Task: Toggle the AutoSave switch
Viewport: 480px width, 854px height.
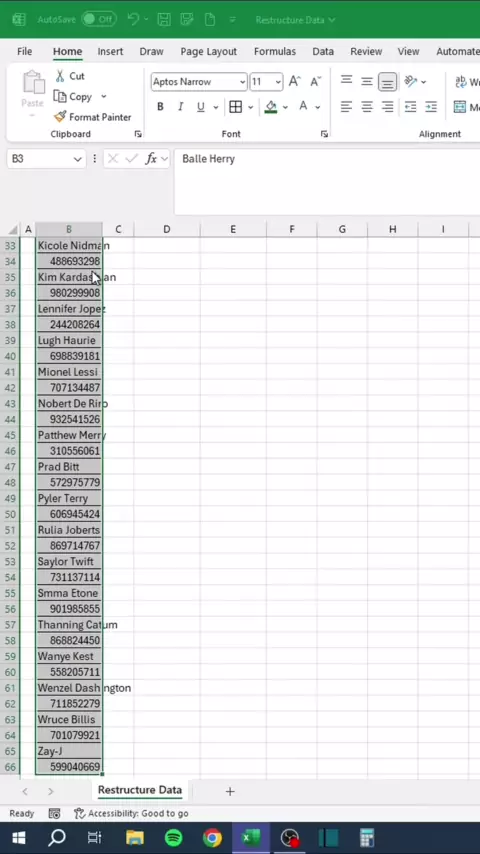Action: 99,20
